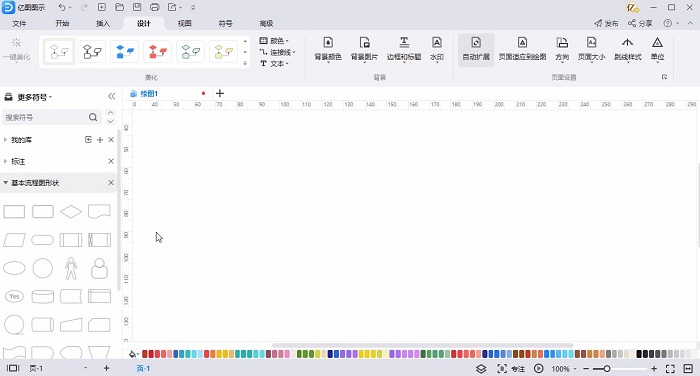Open 边框和标题 border and title tool

404,49
